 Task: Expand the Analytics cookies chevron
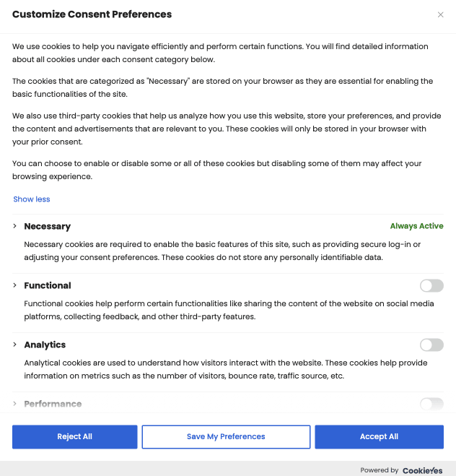(14, 345)
